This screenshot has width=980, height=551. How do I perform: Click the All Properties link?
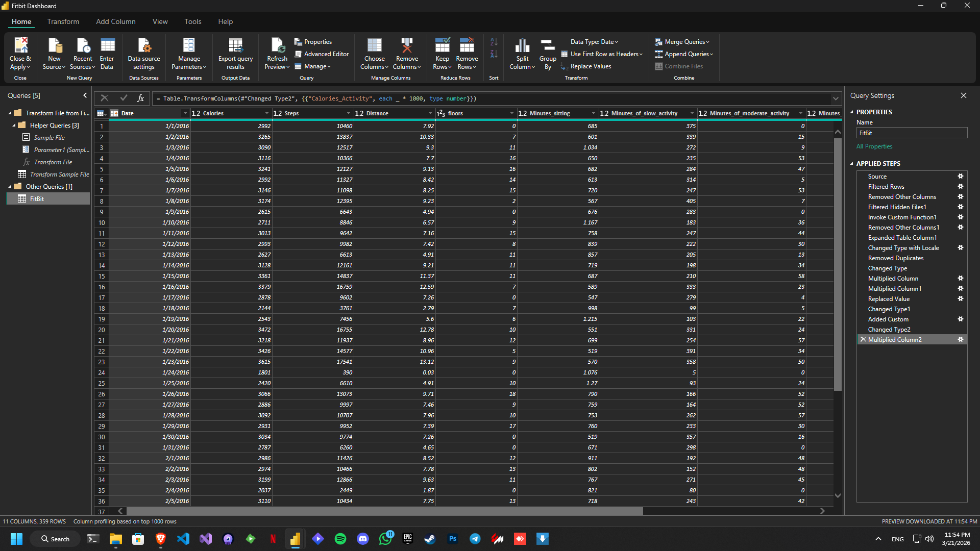[874, 146]
